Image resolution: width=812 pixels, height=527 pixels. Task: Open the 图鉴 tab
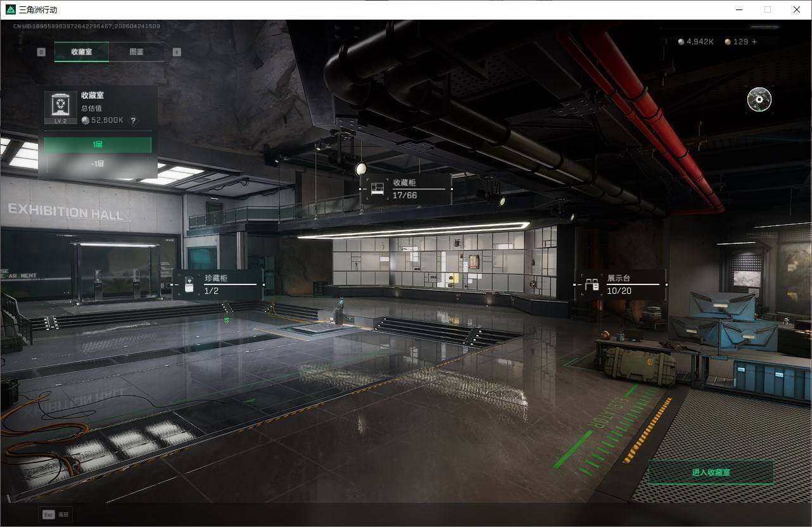coord(136,52)
